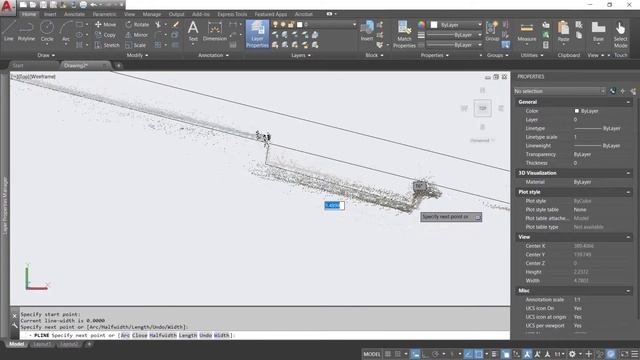Switch to the Layout1 tab
Image resolution: width=640 pixels, height=360 pixels.
point(42,344)
